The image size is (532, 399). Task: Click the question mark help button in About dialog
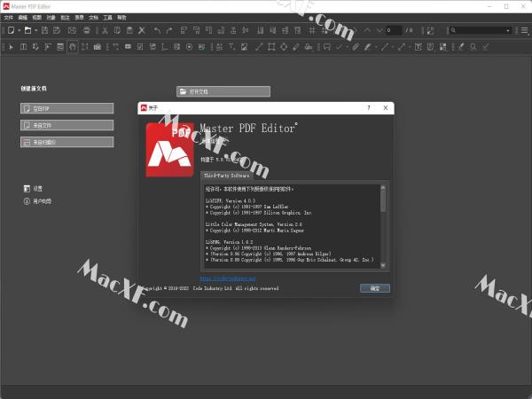pos(369,108)
